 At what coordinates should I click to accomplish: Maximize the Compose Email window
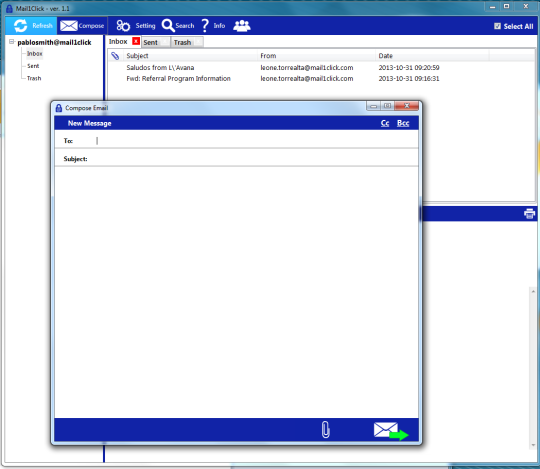tap(387, 106)
